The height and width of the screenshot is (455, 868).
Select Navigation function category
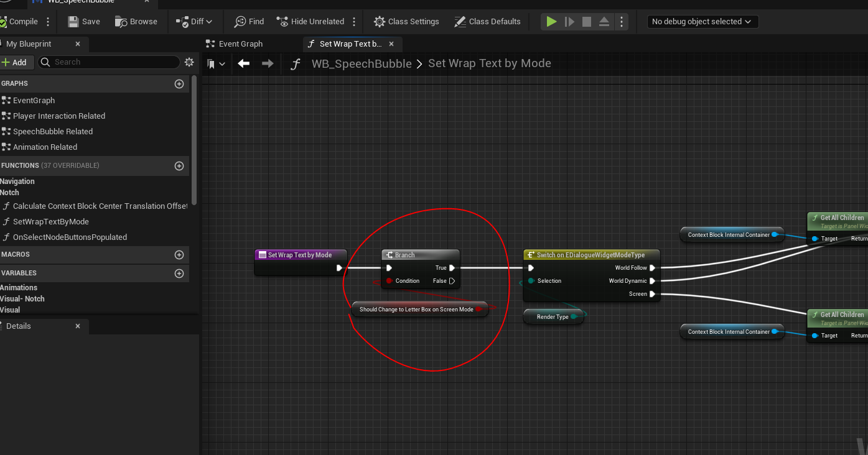(x=17, y=182)
